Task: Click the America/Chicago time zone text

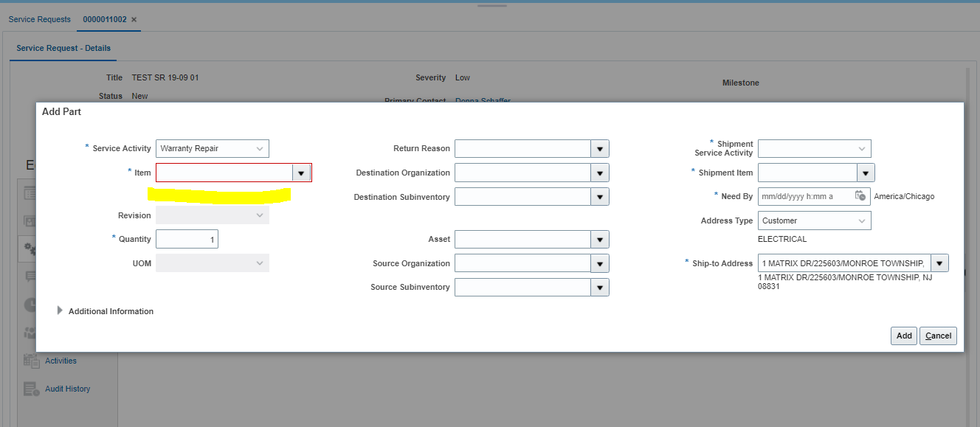Action: pos(904,196)
